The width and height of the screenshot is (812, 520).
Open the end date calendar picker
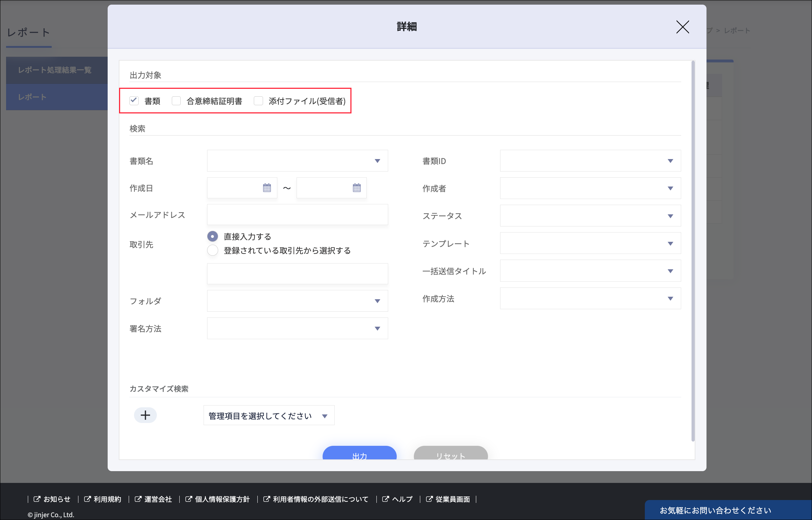coord(356,188)
